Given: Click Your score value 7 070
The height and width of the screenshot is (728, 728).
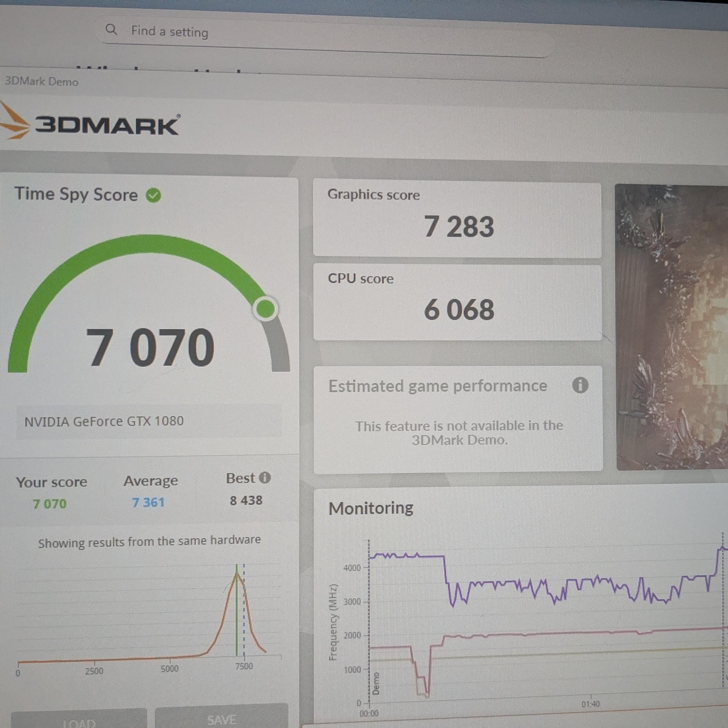Looking at the screenshot, I should 50,504.
